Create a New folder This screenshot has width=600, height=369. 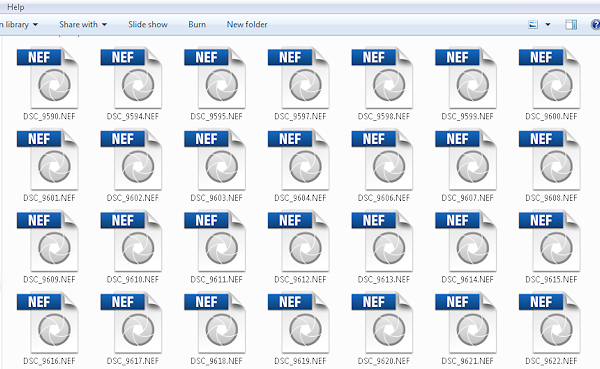247,24
